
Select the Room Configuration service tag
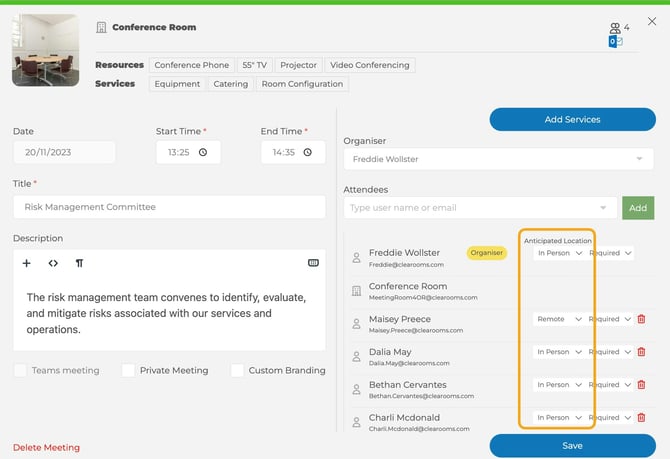pos(301,84)
